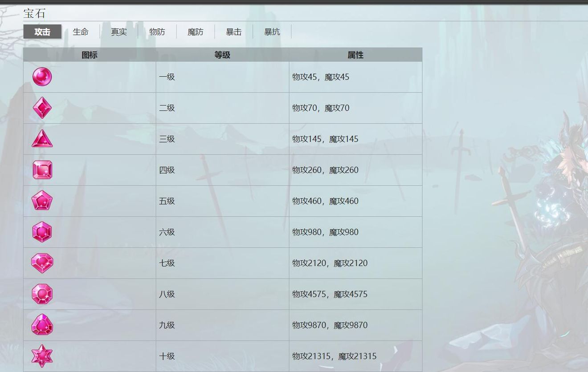The width and height of the screenshot is (588, 372).
Task: Click the 物攻45，魔攻45 attribute text
Action: point(321,77)
